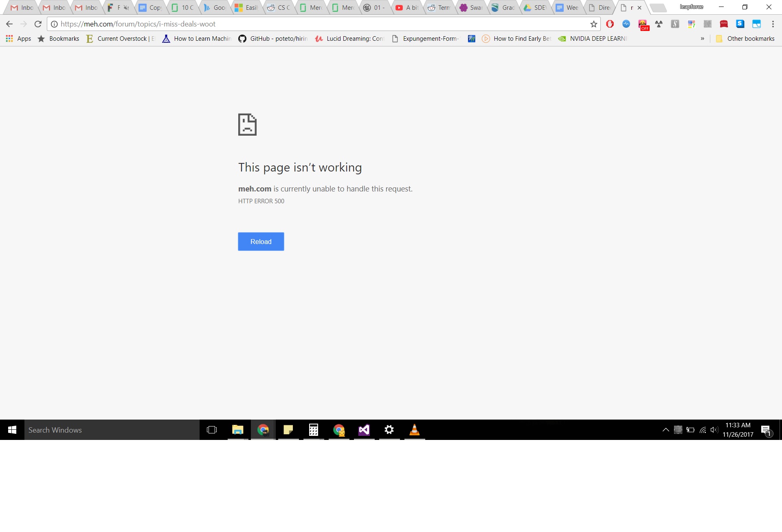
Task: Open the volume control in the system tray
Action: point(714,430)
